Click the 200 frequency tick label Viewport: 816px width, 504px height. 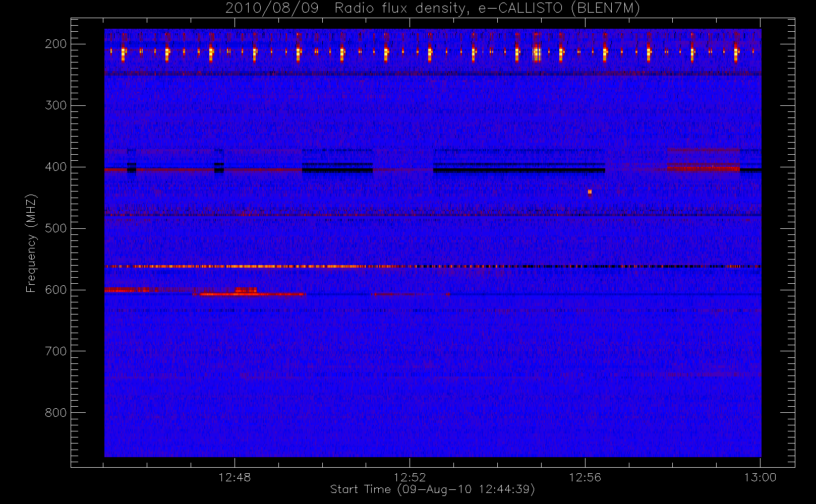coord(56,44)
